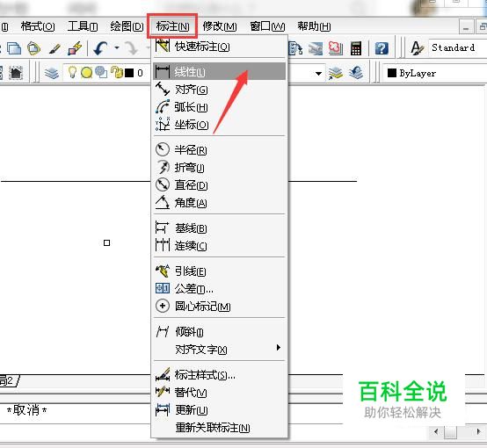Click the 标注(N) menu
This screenshot has height=448, width=487.
pos(172,26)
